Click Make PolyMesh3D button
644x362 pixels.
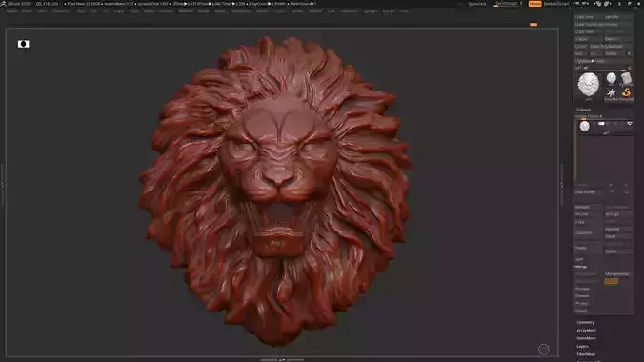[x=611, y=47]
